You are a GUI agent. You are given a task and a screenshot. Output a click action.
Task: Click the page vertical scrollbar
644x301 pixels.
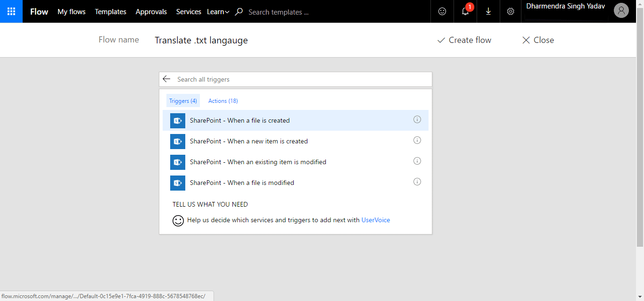coord(640,127)
